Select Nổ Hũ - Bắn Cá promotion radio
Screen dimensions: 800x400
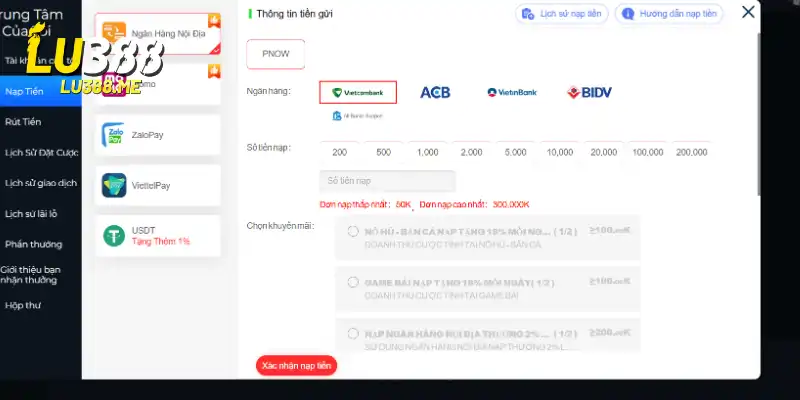coord(353,232)
